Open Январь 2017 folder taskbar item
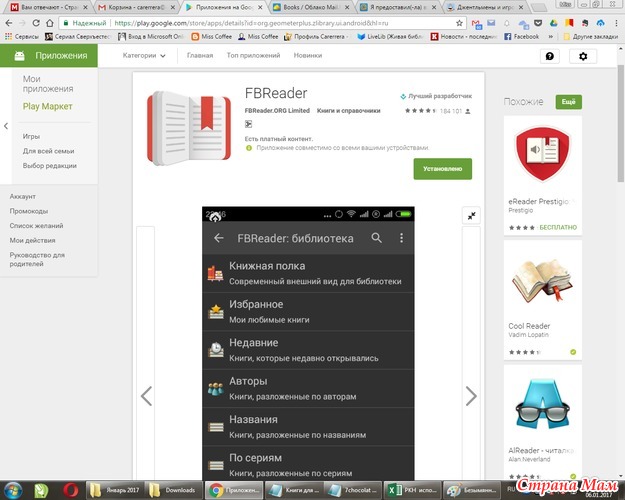Viewport: 625px width, 500px height. 115,490
